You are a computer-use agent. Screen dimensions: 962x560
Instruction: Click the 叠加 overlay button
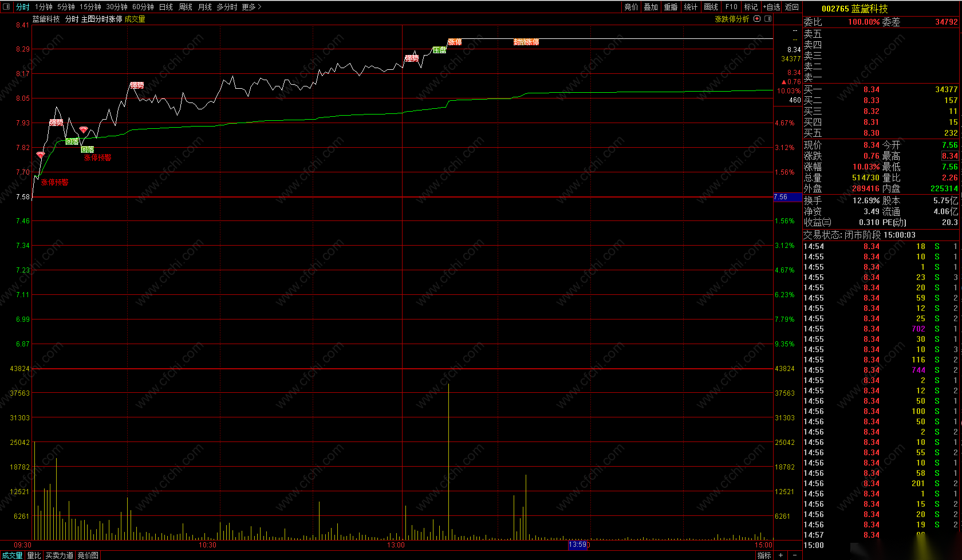651,7
